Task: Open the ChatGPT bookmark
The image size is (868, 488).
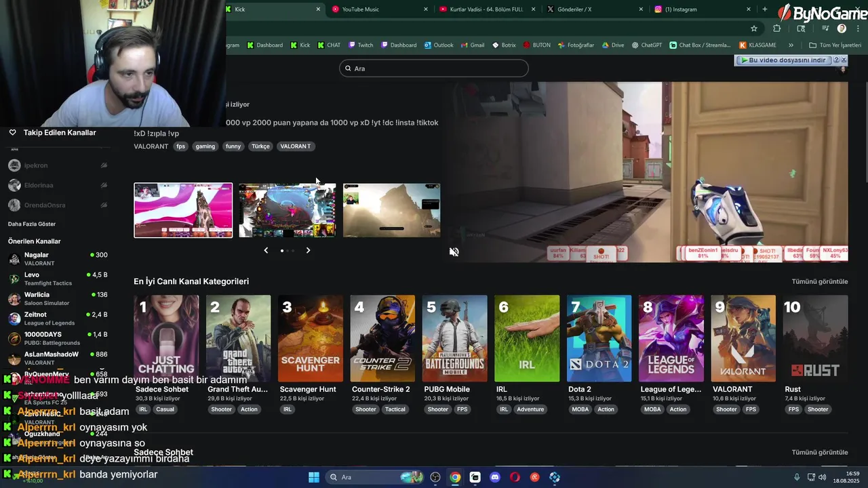Action: (x=647, y=45)
